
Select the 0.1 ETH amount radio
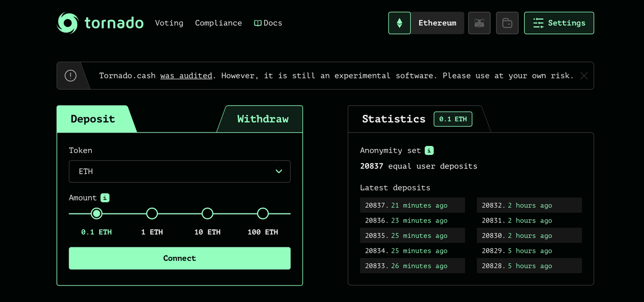[97, 213]
